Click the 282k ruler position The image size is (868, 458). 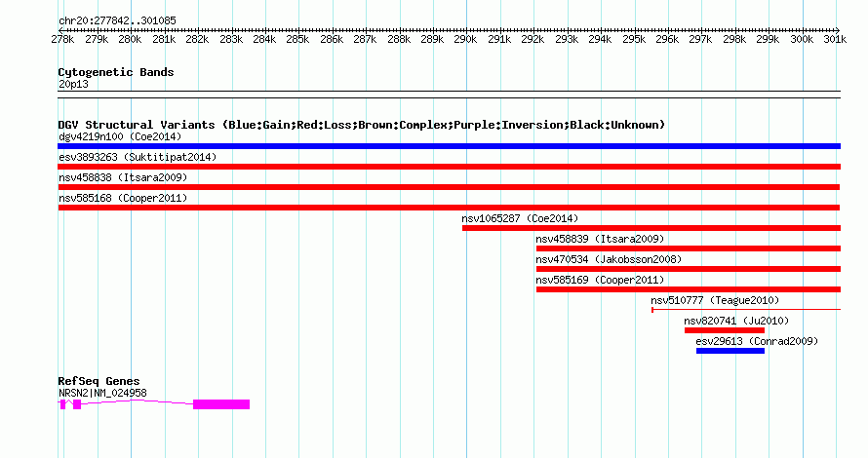click(x=197, y=39)
